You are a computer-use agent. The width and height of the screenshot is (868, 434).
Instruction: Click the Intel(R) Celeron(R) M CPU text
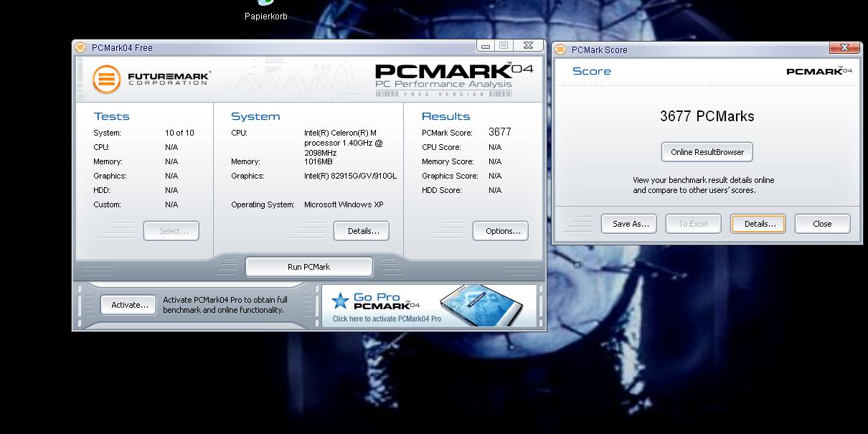point(344,143)
